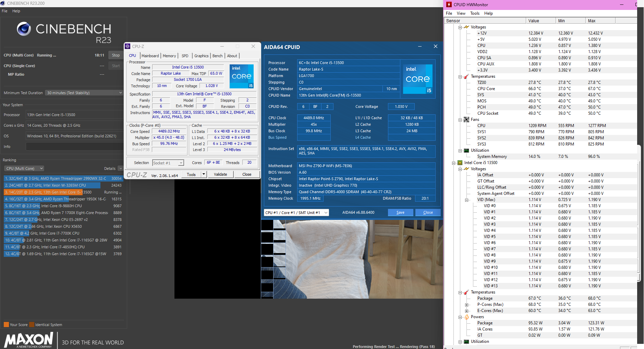
Task: Switch to the CPU-Z Graphics tab
Action: tap(202, 56)
